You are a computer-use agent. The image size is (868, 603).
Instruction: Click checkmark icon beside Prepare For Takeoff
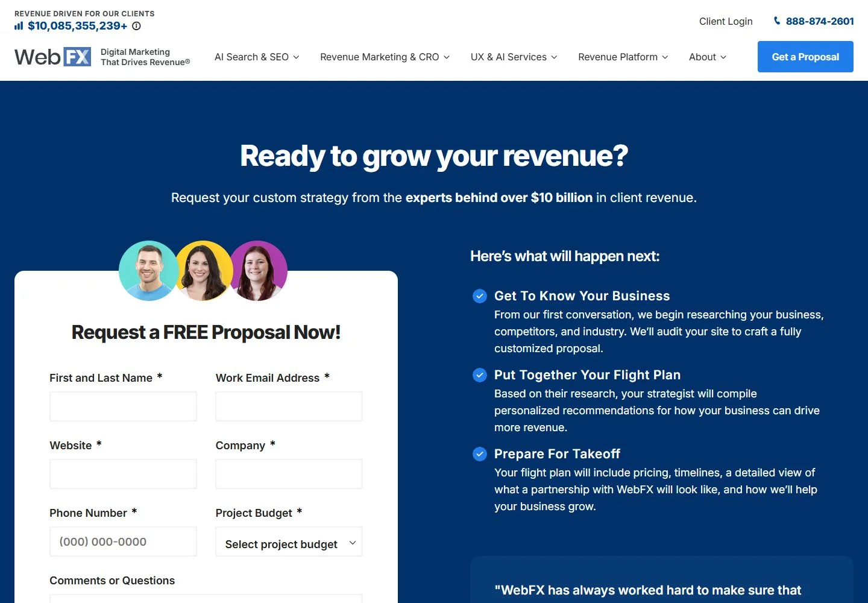[x=480, y=454]
